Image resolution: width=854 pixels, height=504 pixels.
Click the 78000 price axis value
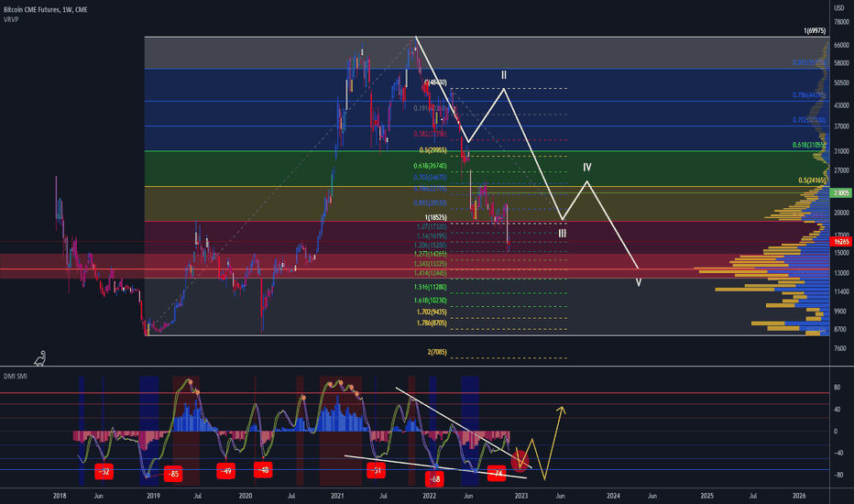841,22
